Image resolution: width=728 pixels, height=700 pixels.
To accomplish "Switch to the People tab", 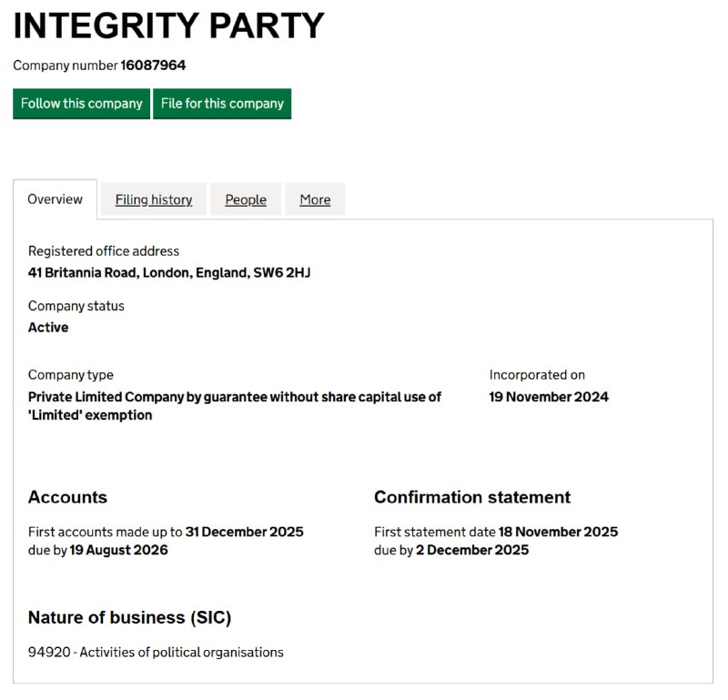I will click(x=246, y=199).
